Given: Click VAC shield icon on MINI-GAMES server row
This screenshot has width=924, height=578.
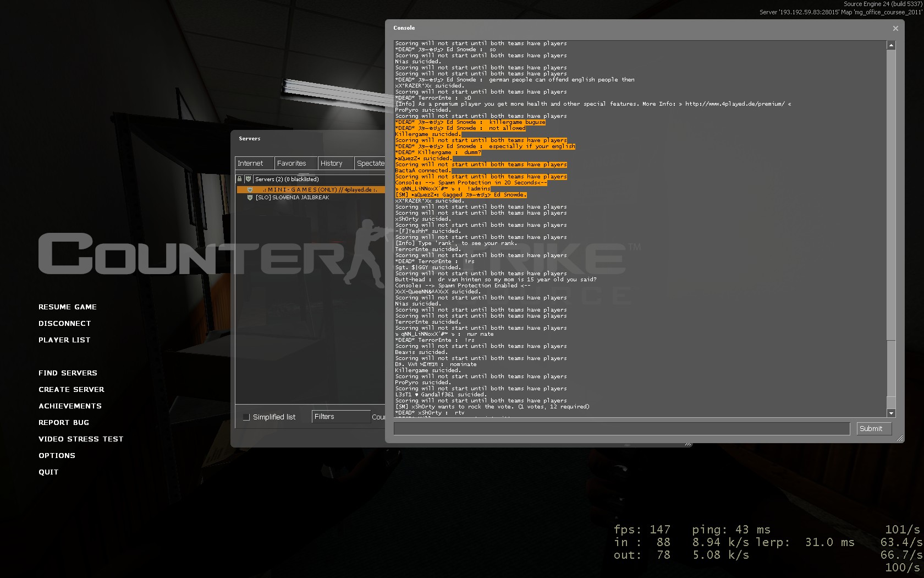Looking at the screenshot, I should point(250,190).
